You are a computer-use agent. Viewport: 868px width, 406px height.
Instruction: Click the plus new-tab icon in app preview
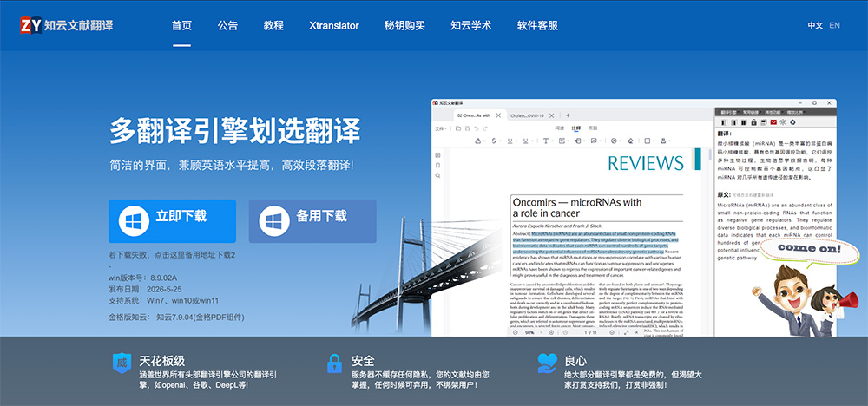[x=568, y=115]
